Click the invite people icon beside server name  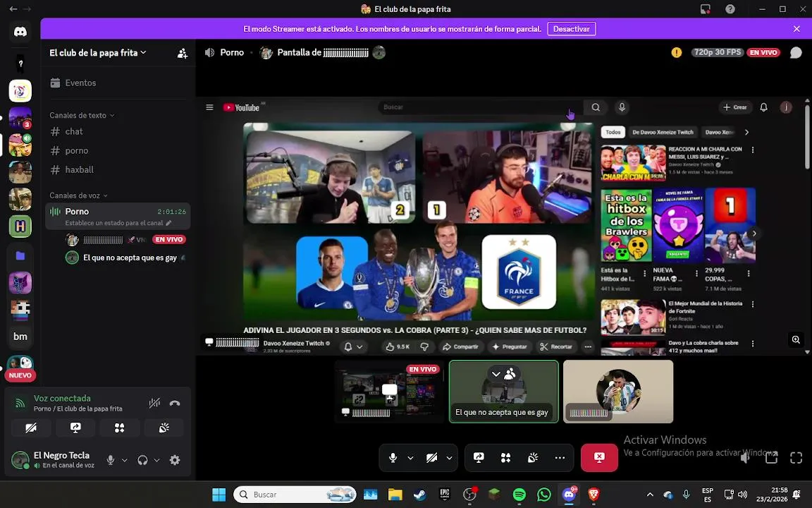[183, 54]
